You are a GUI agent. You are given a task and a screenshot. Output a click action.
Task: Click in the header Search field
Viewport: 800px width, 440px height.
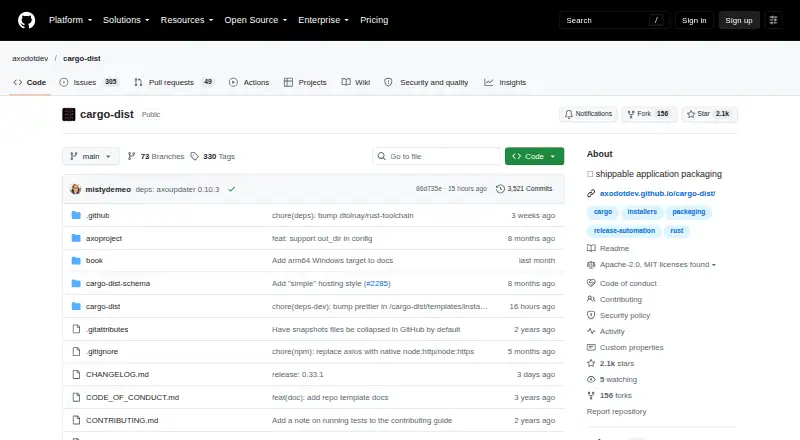click(x=614, y=20)
